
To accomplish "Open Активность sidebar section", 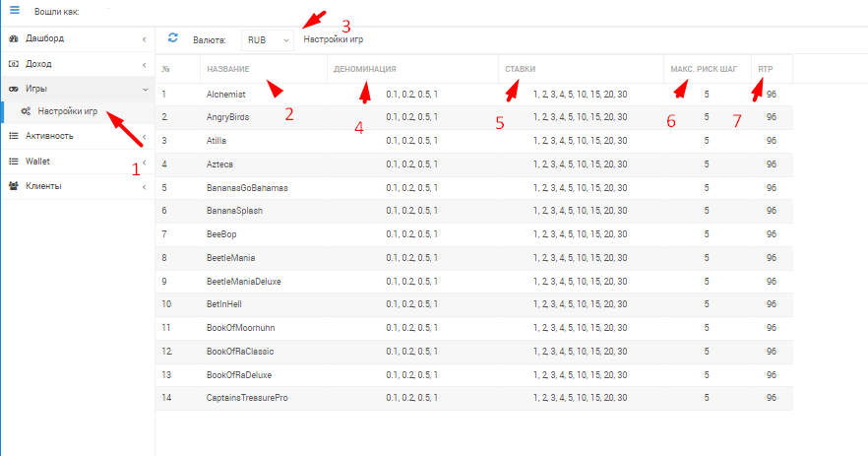I will point(49,136).
